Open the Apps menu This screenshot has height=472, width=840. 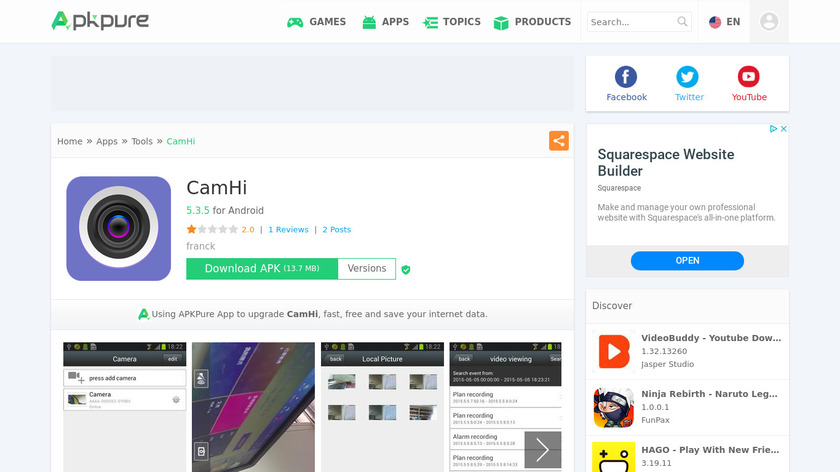click(x=385, y=22)
